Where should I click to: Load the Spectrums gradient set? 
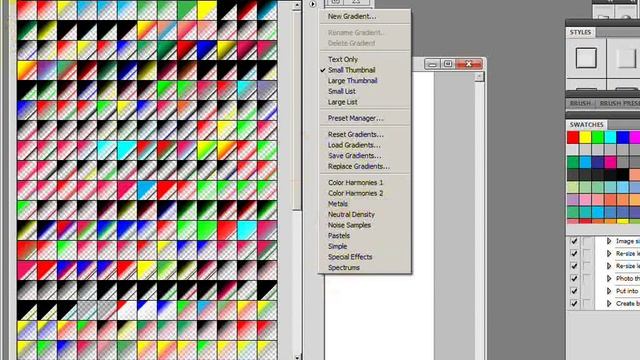coord(344,267)
